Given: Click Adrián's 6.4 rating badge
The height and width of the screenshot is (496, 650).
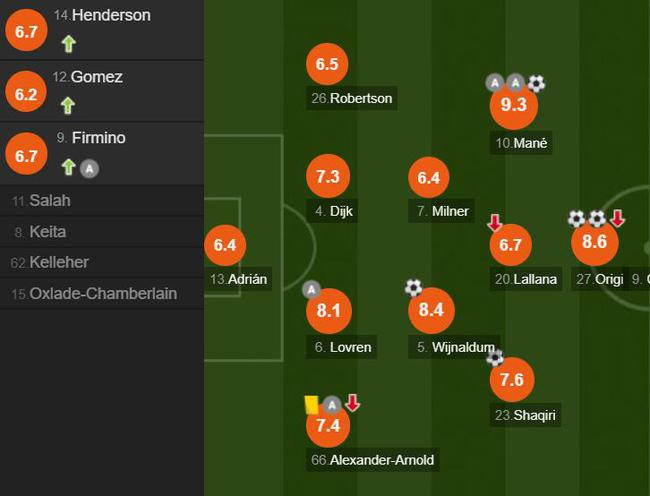Looking at the screenshot, I should coord(224,244).
